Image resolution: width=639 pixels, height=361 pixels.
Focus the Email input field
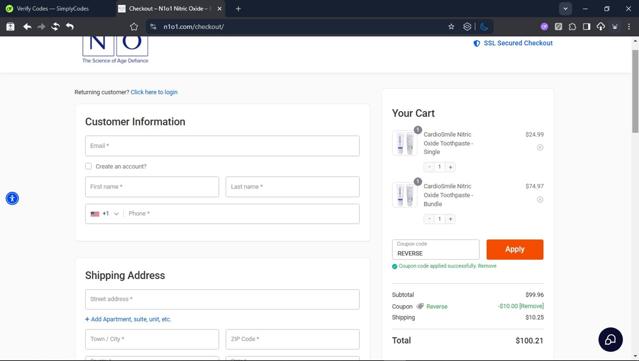click(x=222, y=146)
